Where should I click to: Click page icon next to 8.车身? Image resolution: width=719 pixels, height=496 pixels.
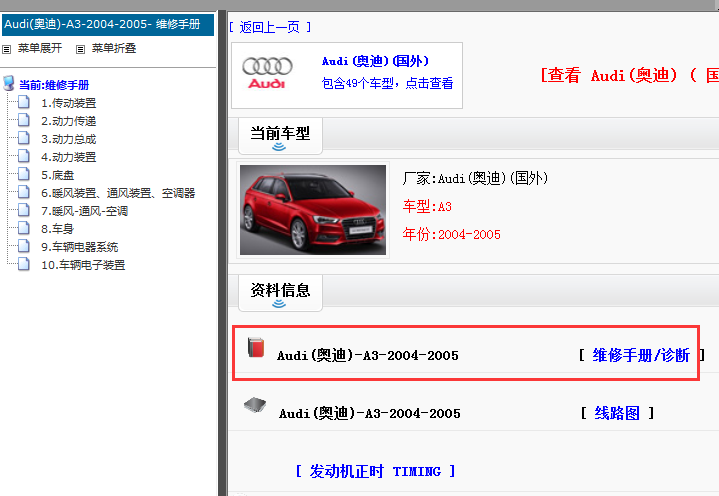pyautogui.click(x=24, y=228)
